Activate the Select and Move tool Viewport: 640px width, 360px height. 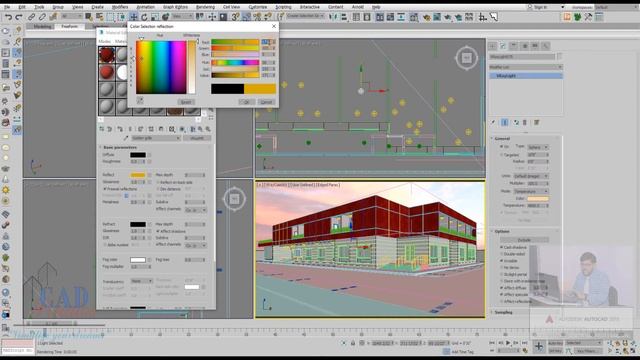pyautogui.click(x=133, y=17)
